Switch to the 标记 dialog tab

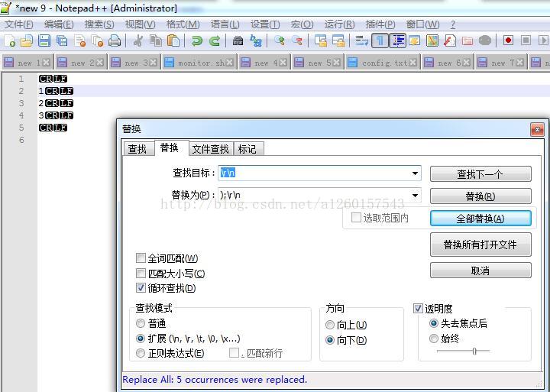[x=247, y=149]
